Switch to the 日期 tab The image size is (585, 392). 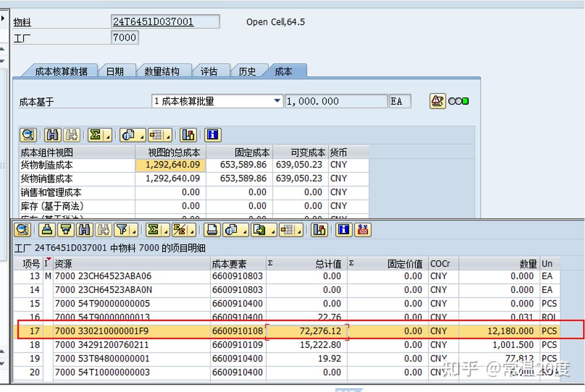(x=115, y=71)
